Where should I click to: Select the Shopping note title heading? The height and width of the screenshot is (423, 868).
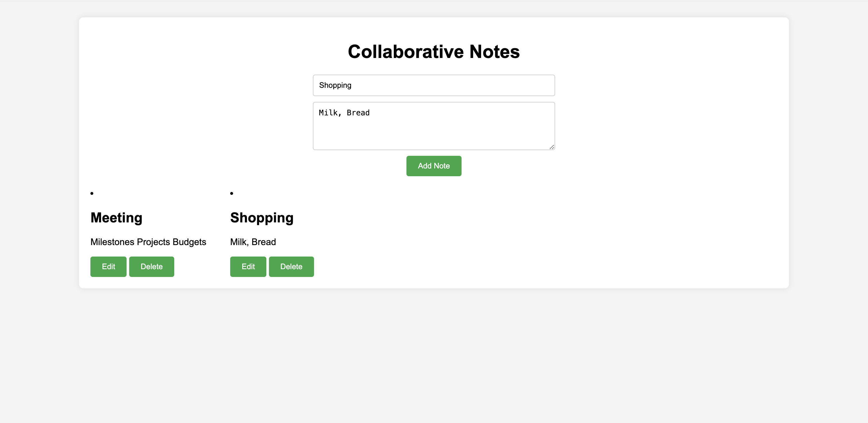[262, 218]
